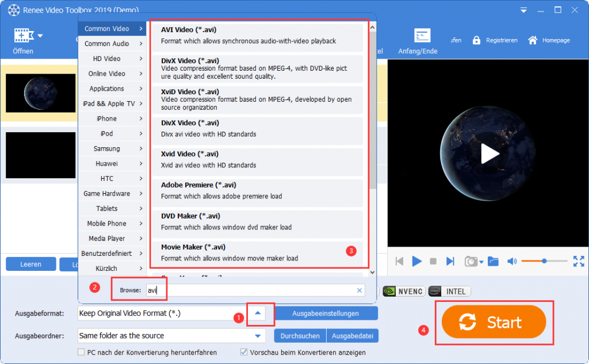
Task: Open Tablets category
Action: tap(112, 209)
